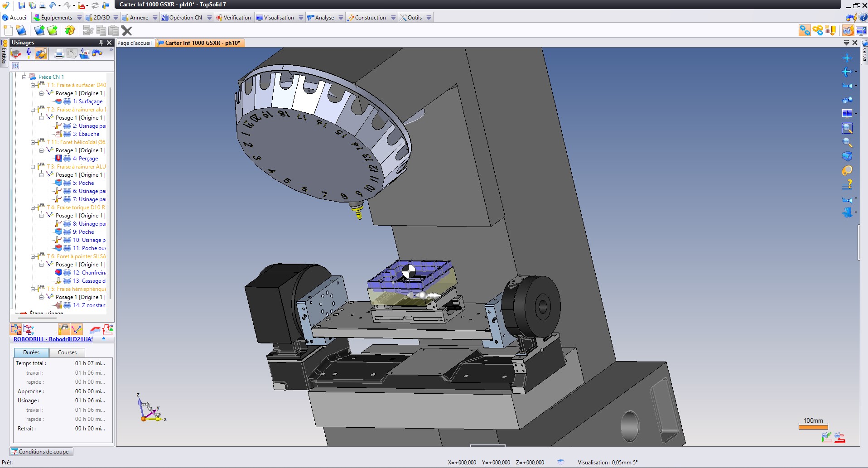Viewport: 868px width, 468px height.
Task: Click the question mark analysis icon
Action: [x=847, y=184]
